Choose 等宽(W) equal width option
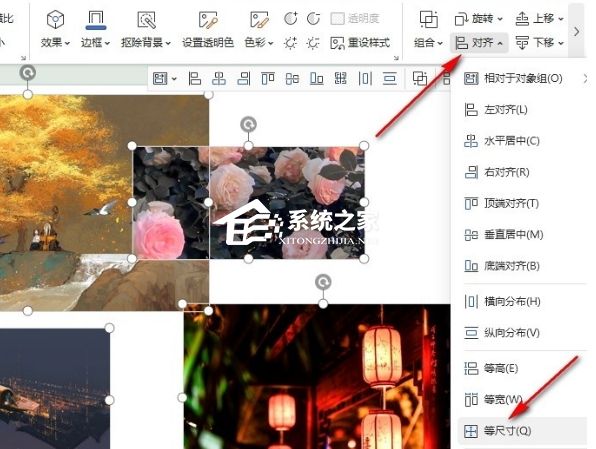This screenshot has height=449, width=596. coord(523,400)
